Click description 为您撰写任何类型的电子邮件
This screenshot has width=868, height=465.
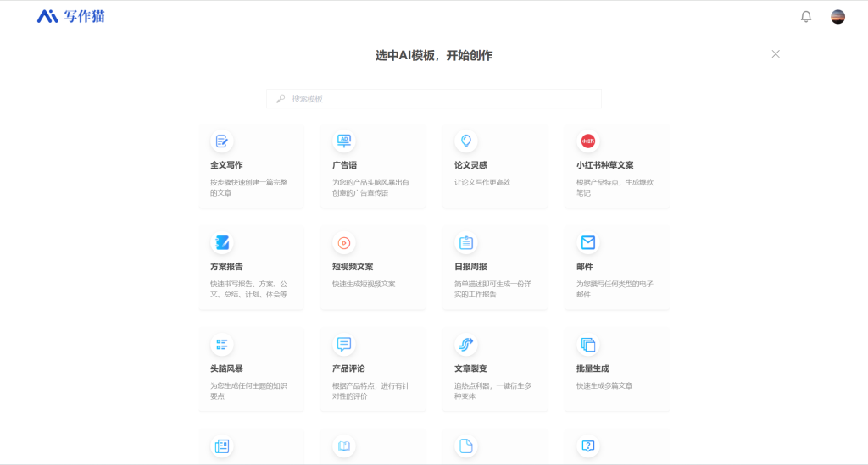click(x=615, y=289)
